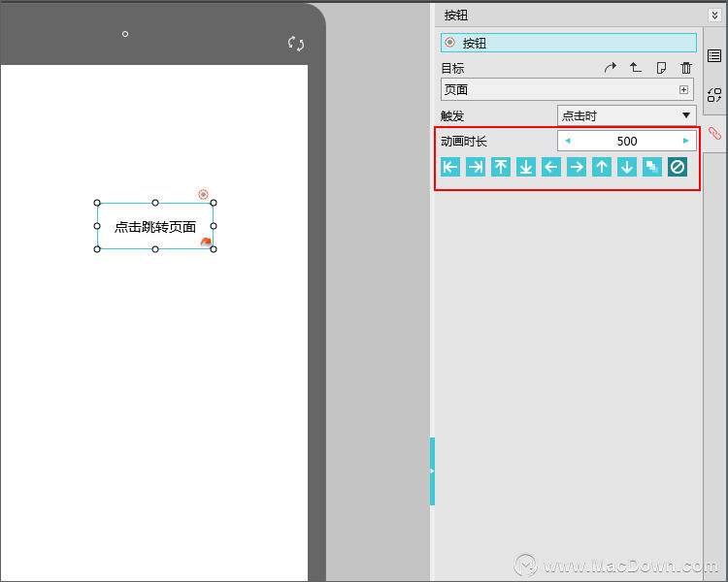Screen dimensions: 728x582
Task: Select the 页面 target field
Action: tap(567, 89)
